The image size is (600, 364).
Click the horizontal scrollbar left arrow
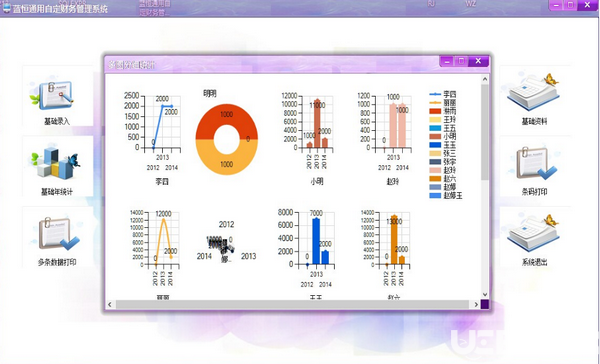(110, 305)
